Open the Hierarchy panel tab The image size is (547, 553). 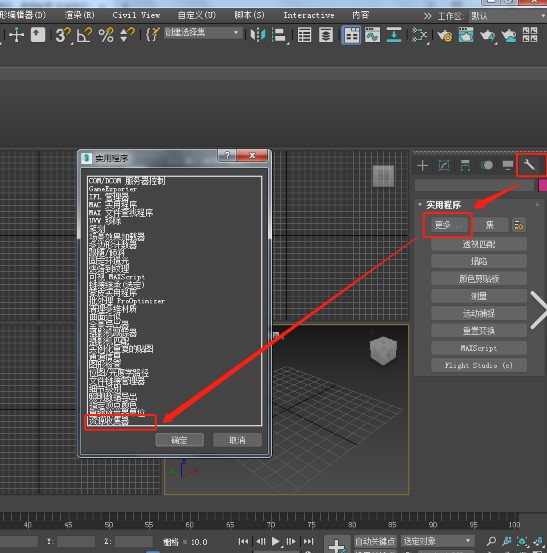click(465, 165)
